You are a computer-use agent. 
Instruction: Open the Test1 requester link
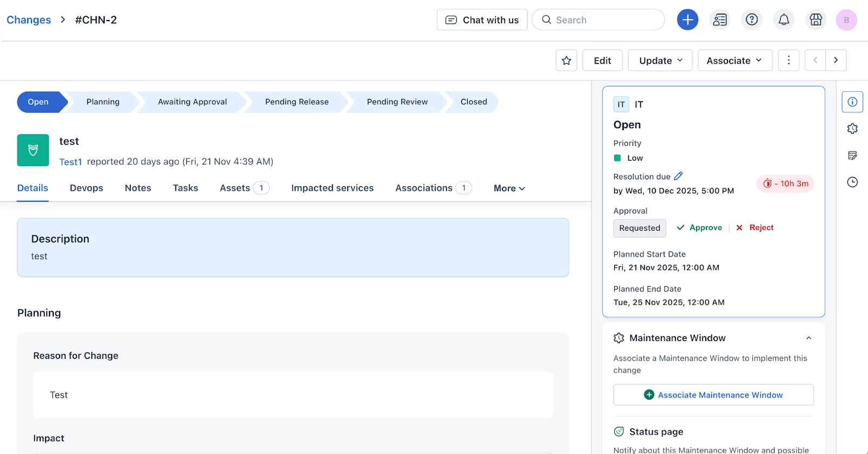71,162
